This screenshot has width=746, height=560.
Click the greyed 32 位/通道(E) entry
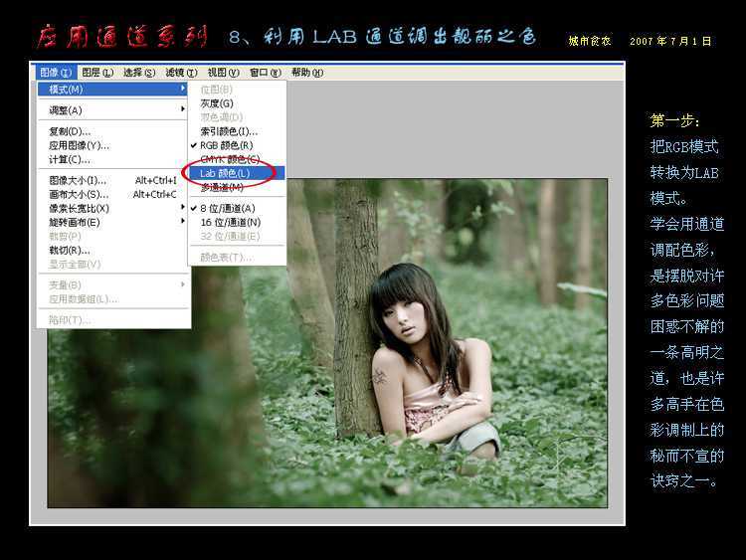[237, 236]
